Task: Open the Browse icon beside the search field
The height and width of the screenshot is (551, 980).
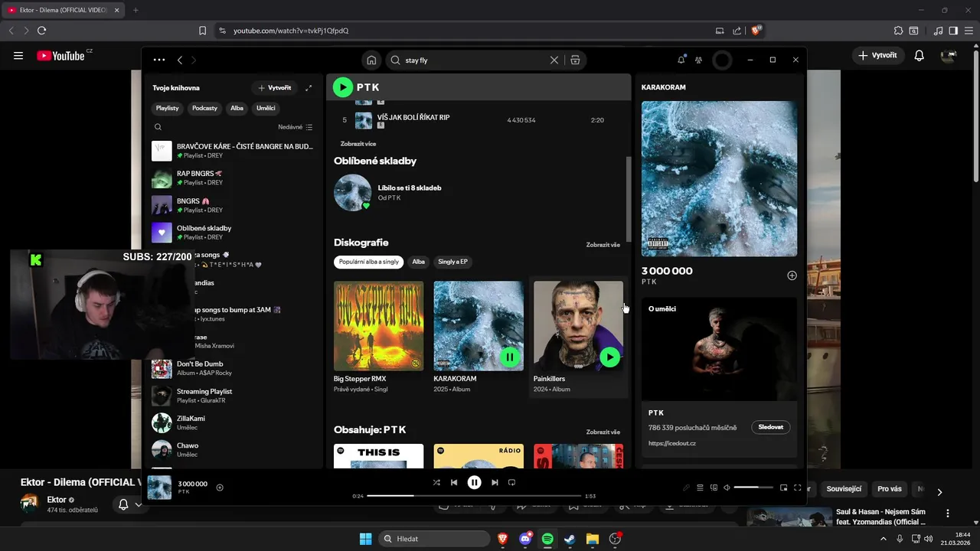Action: pyautogui.click(x=575, y=60)
